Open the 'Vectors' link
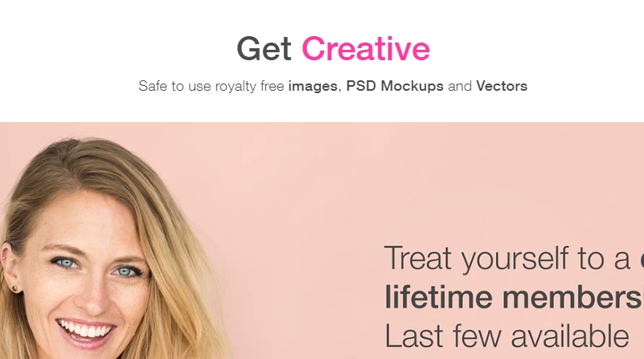The image size is (644, 359). 502,86
